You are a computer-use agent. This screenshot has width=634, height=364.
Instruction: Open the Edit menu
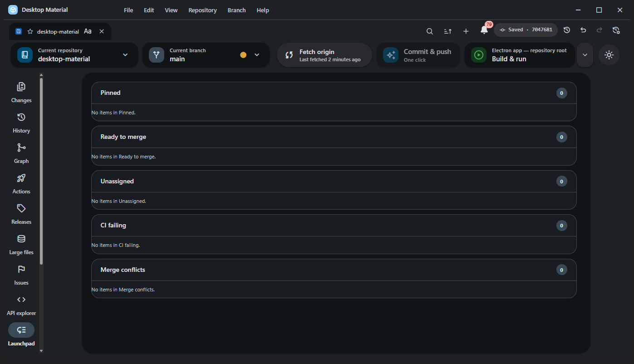coord(149,10)
